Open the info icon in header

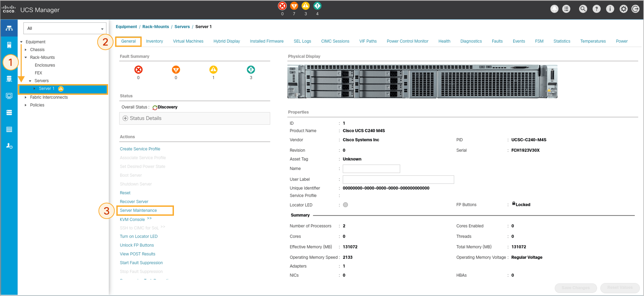(610, 9)
